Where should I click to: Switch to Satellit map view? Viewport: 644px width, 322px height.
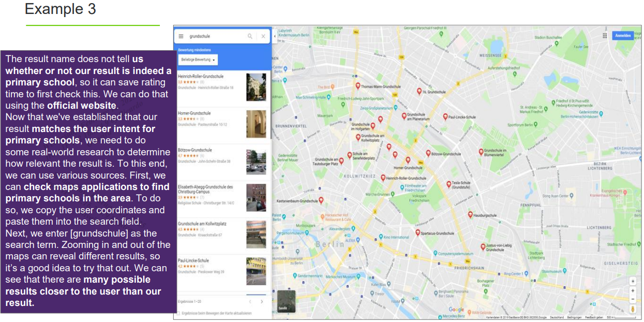coord(286,300)
